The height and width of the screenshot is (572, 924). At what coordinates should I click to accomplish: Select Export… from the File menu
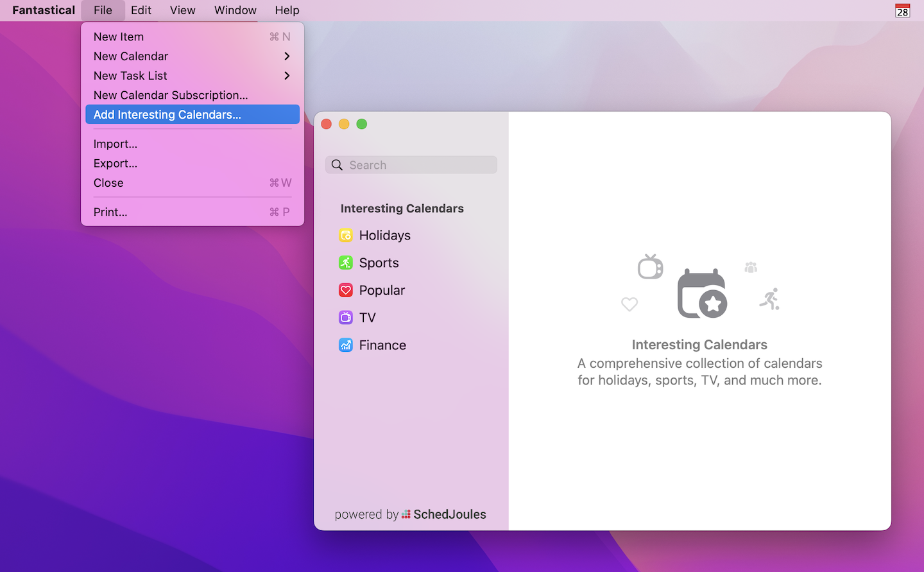pos(192,163)
